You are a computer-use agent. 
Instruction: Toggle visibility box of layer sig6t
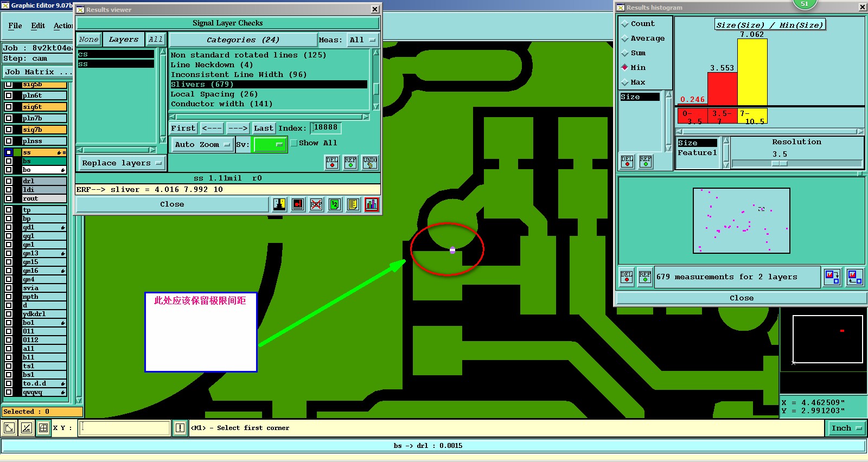coord(9,107)
